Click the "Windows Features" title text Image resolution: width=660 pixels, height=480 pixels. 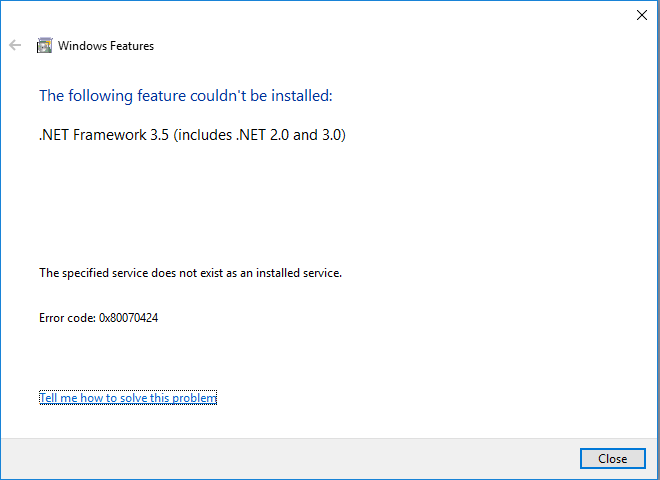[106, 45]
